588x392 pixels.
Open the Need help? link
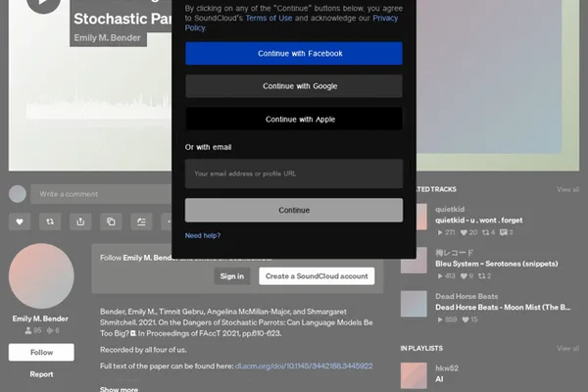[x=203, y=235]
